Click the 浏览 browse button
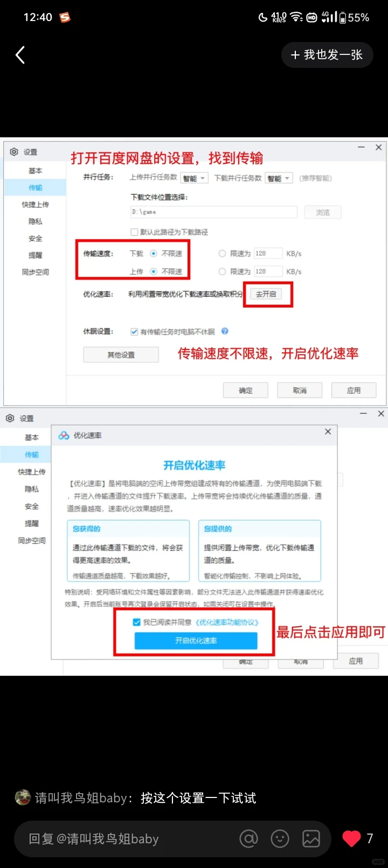388x868 pixels. coord(323,212)
